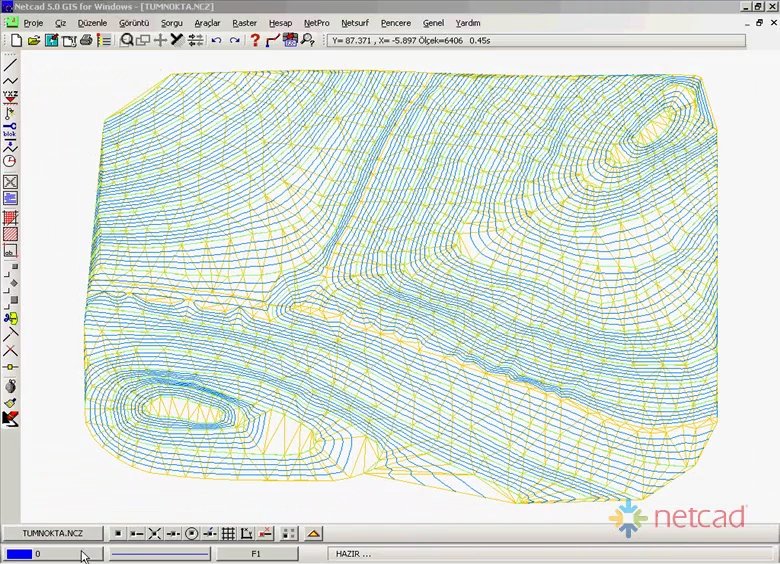Select the blok key tool
This screenshot has width=780, height=564.
(x=10, y=130)
